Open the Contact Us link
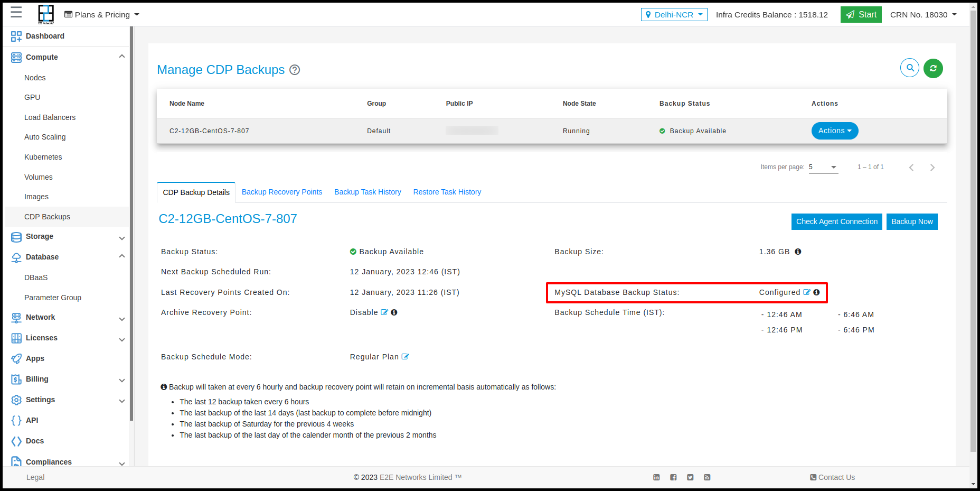Image resolution: width=980 pixels, height=491 pixels. coord(833,477)
